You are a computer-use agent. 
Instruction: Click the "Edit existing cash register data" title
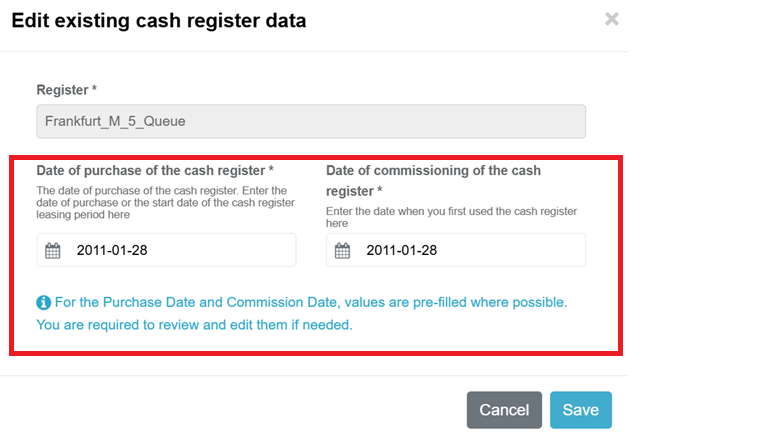tap(159, 20)
